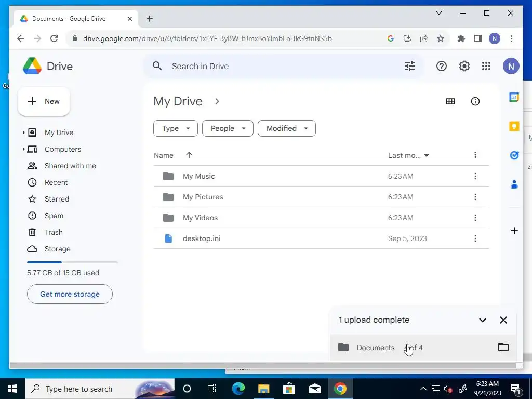Click My Drive breadcrumb title
The width and height of the screenshot is (532, 399).
tap(178, 101)
